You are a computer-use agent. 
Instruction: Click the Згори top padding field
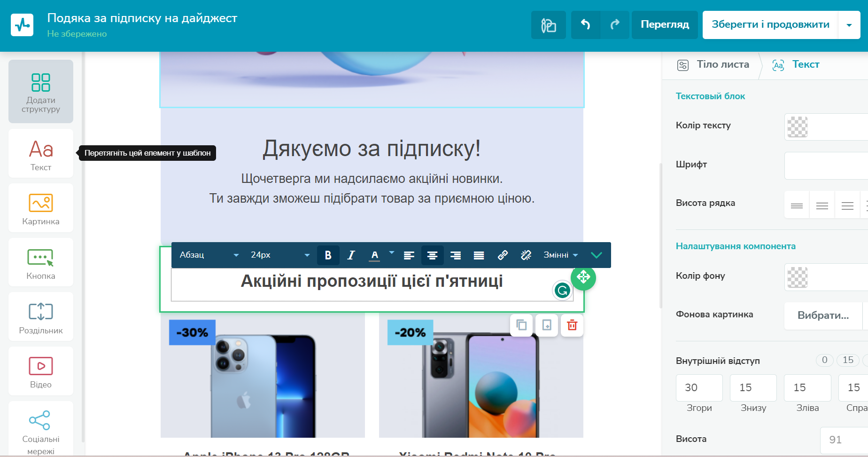coord(699,387)
